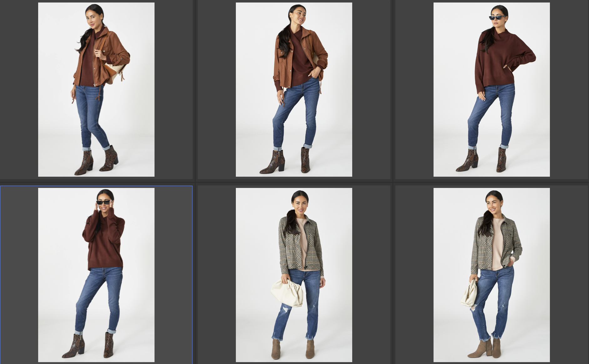Select the thumbnail with the shoulder-slung woven bag
Image resolution: width=589 pixels, height=364 pixels.
point(96,89)
